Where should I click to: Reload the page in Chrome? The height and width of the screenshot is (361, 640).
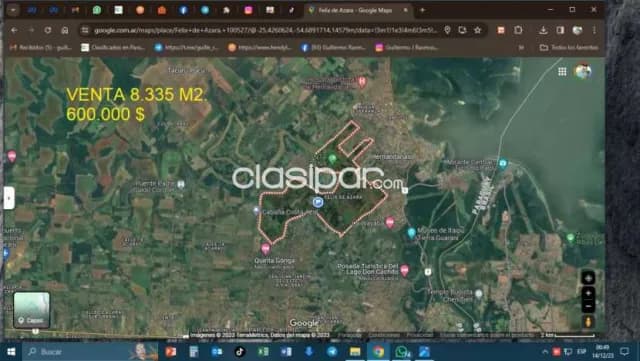point(48,30)
